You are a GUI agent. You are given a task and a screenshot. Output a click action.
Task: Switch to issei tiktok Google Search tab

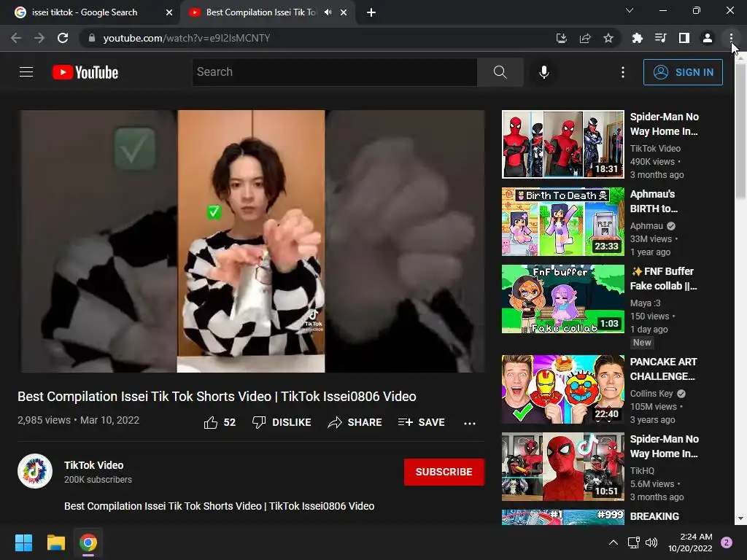[x=85, y=12]
